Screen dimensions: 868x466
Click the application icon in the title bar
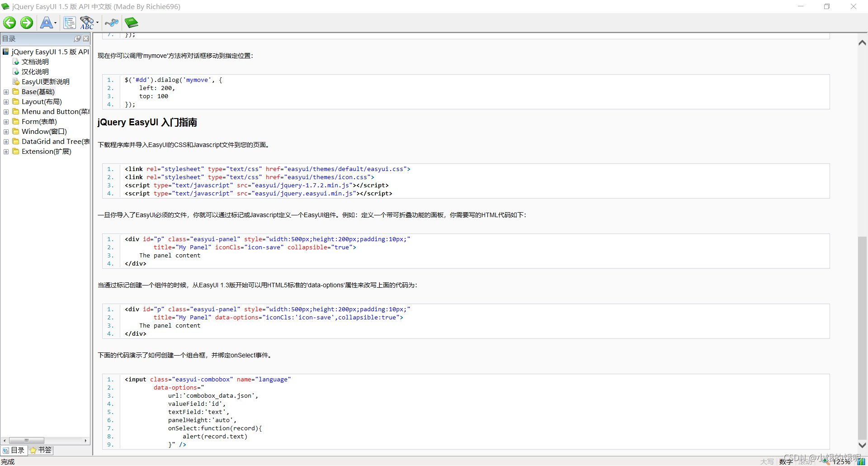click(5, 6)
